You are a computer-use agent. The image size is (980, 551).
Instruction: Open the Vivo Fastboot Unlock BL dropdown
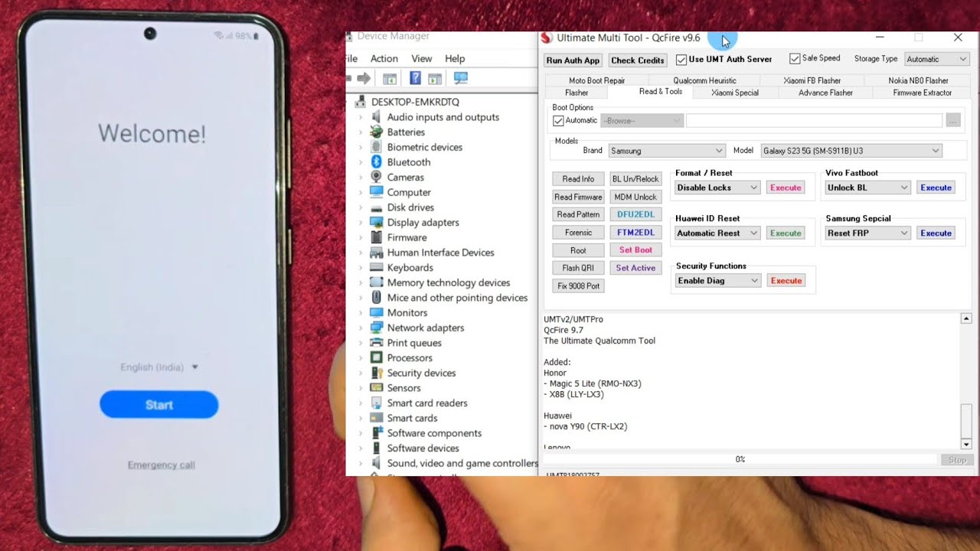point(867,187)
